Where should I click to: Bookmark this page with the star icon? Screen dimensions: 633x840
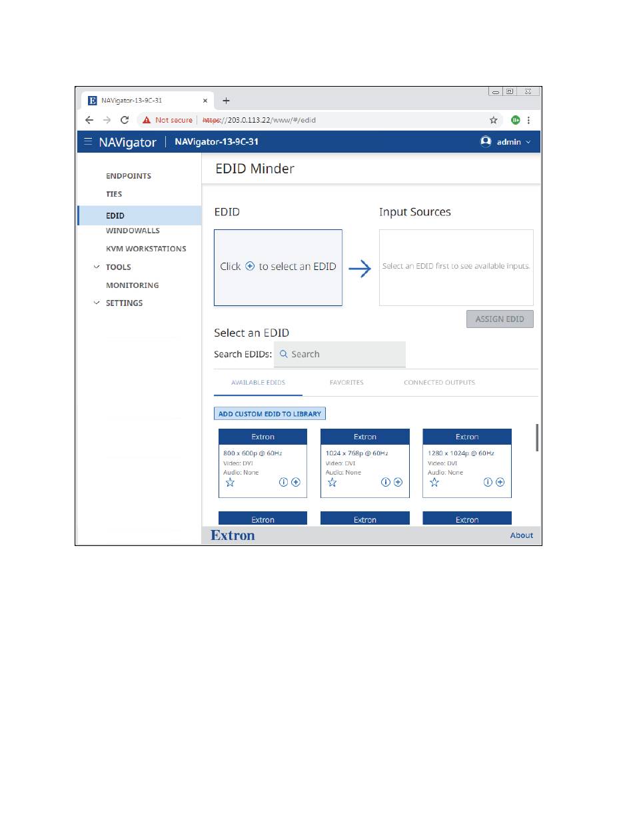pyautogui.click(x=494, y=120)
